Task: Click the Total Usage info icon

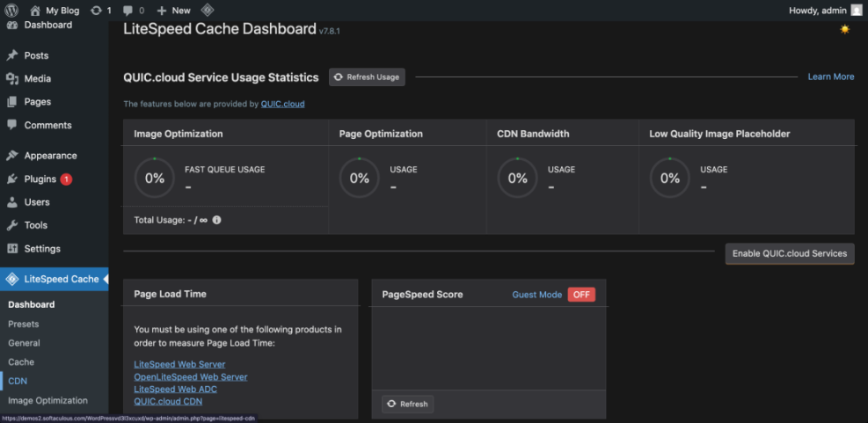Action: coord(217,220)
